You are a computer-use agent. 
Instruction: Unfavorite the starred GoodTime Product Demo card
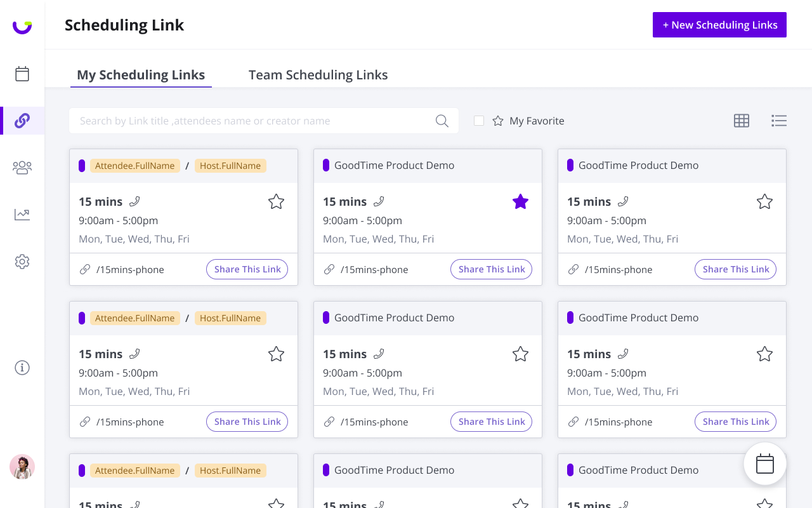pyautogui.click(x=520, y=202)
